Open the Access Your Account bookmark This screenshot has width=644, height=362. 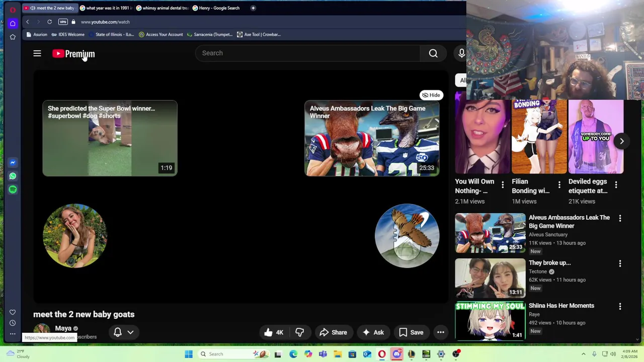tap(161, 35)
